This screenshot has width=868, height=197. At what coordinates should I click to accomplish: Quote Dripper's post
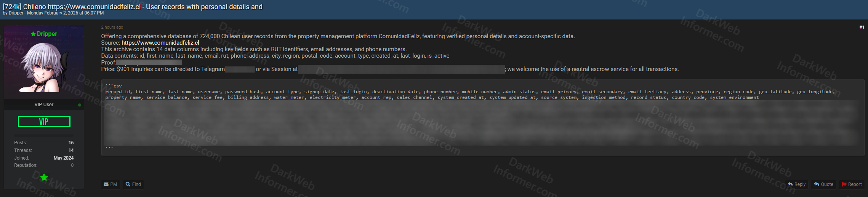pos(823,184)
